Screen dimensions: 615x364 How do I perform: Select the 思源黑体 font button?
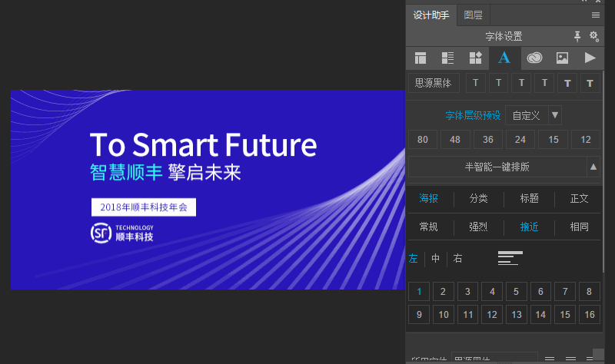click(434, 83)
